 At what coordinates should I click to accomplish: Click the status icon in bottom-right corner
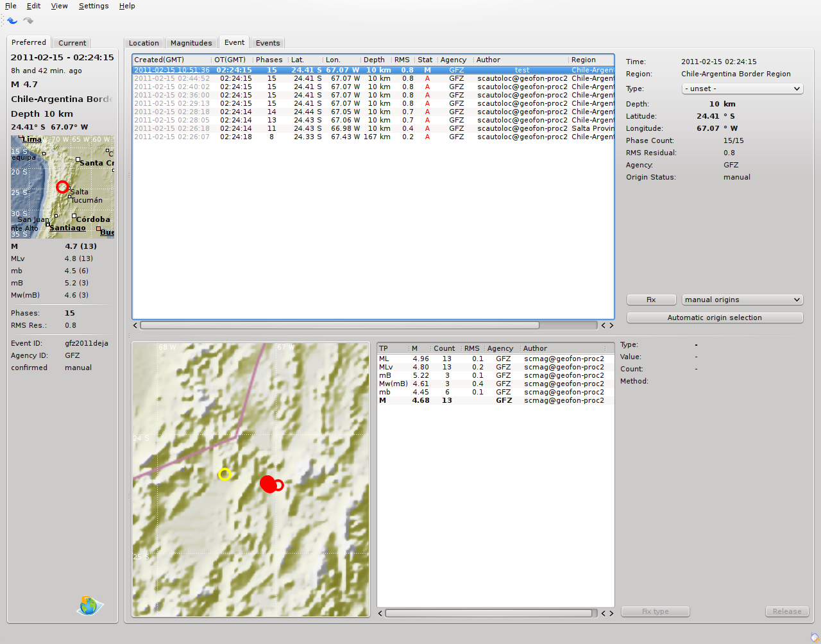pyautogui.click(x=815, y=637)
